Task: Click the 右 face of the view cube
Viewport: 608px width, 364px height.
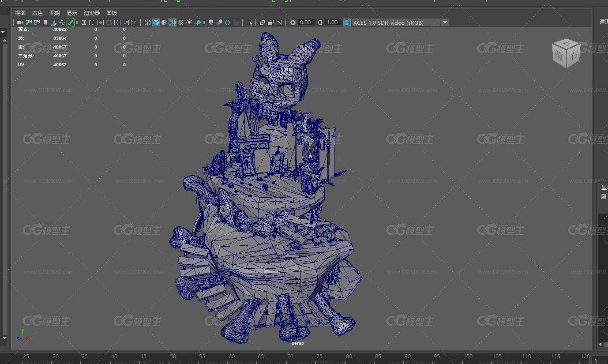Action: pos(573,56)
